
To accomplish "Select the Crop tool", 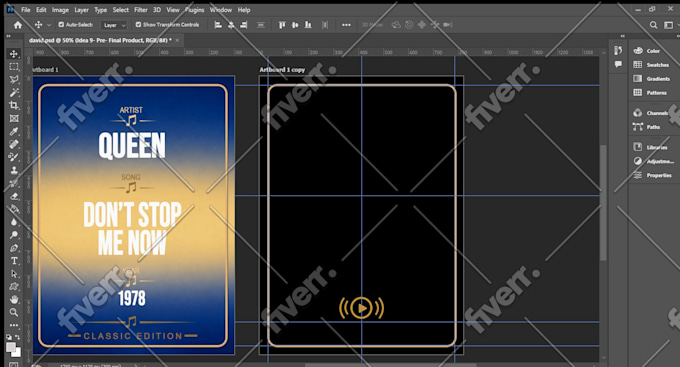I will [x=14, y=105].
